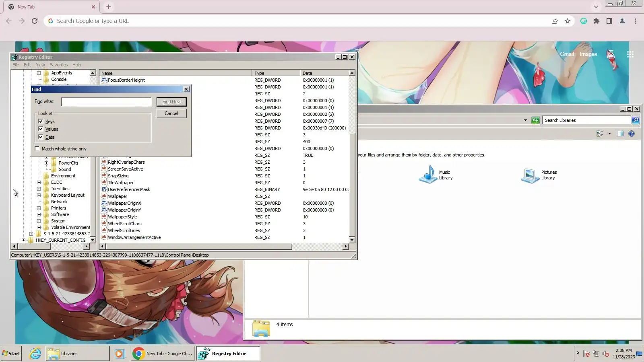
Task: Open the Registry Editor Help menu
Action: coord(76,65)
